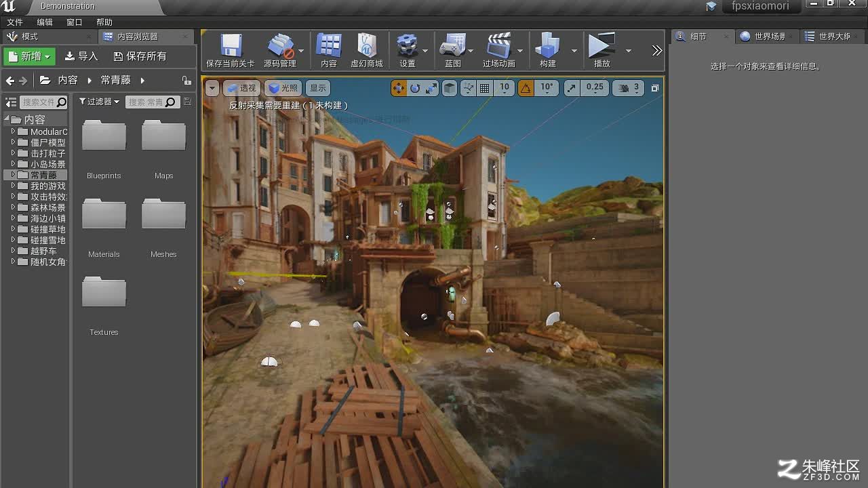Open rotation snap value 10° dropdown

tap(547, 87)
